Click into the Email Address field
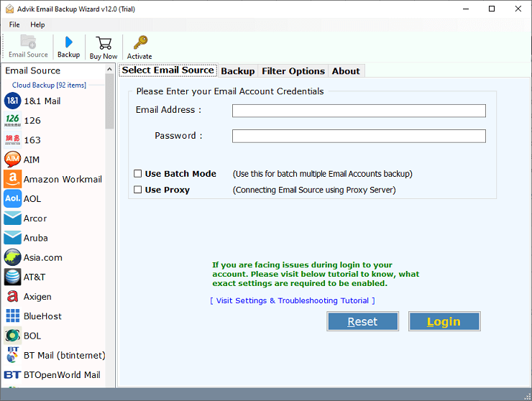Viewport: 532px width, 401px height. [x=359, y=111]
